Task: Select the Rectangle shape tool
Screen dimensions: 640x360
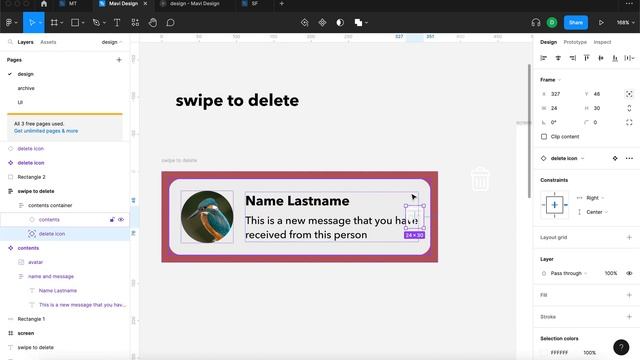Action: [x=75, y=22]
